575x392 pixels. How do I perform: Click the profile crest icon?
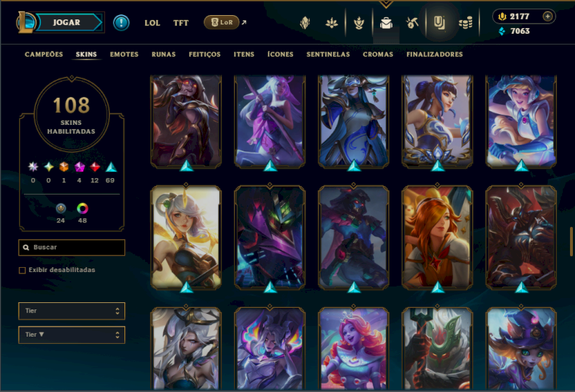[x=305, y=23]
